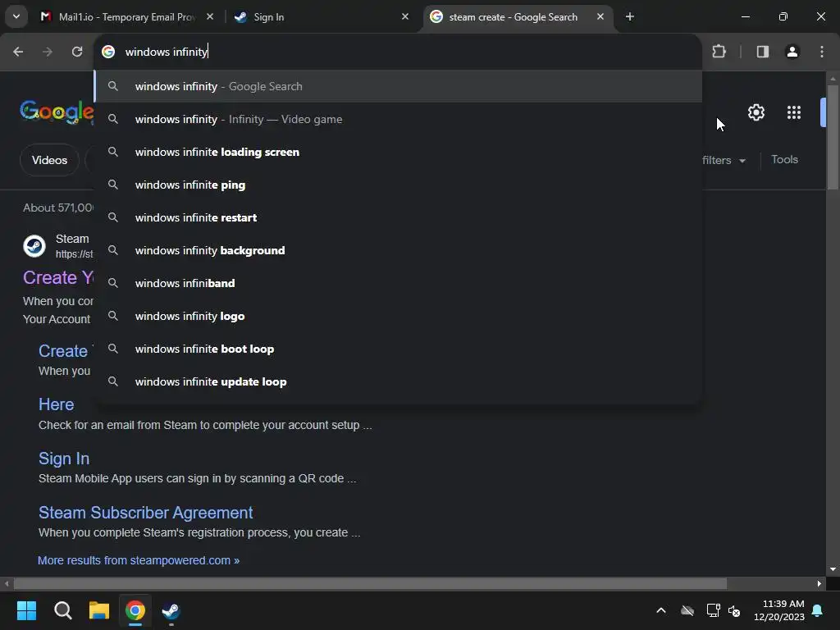The image size is (840, 630).
Task: Click the OneDrive cloud tray icon
Action: pos(687,610)
